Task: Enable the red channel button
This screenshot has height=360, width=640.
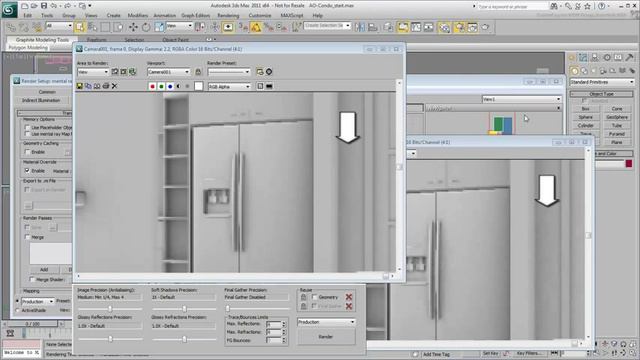Action: point(152,87)
